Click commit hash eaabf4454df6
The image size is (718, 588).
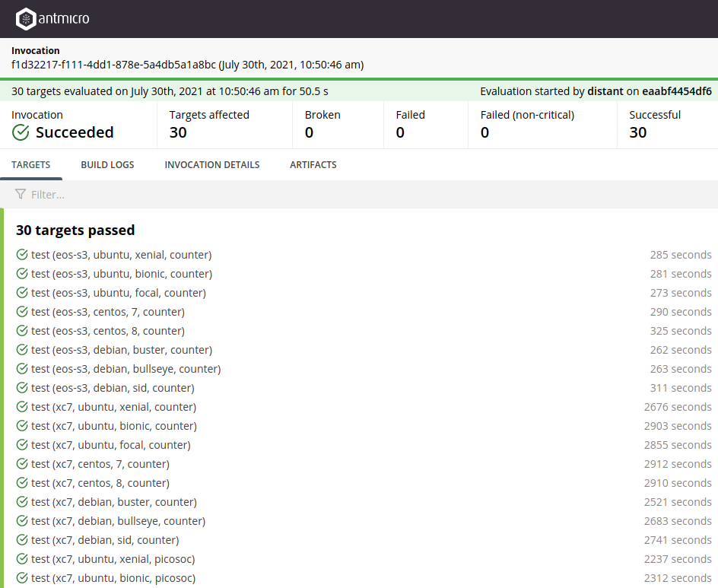tap(676, 91)
